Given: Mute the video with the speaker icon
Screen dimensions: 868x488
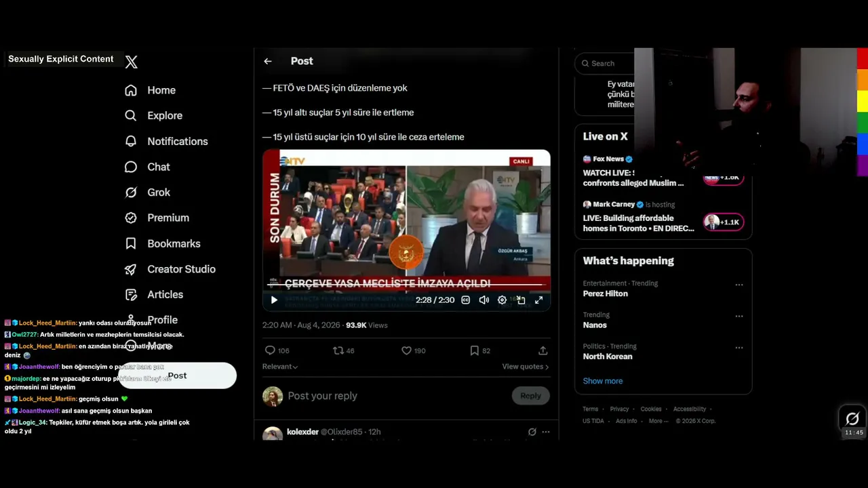Looking at the screenshot, I should tap(484, 300).
